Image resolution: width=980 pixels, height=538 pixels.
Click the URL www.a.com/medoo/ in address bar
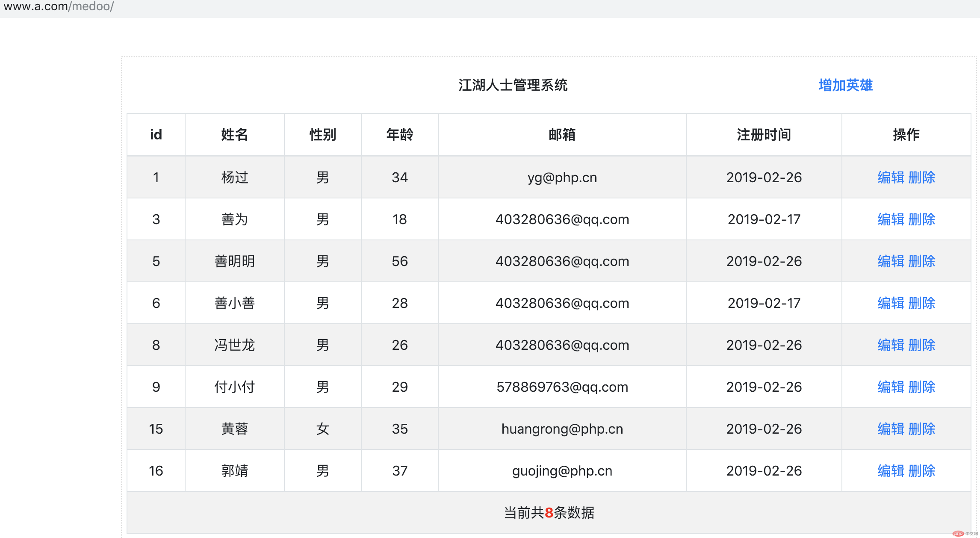coord(59,6)
